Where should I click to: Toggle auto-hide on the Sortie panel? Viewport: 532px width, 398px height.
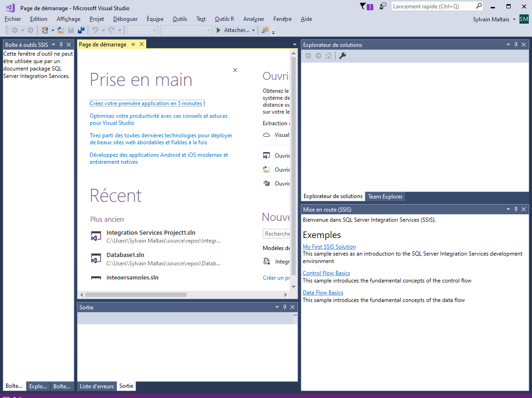coord(285,307)
